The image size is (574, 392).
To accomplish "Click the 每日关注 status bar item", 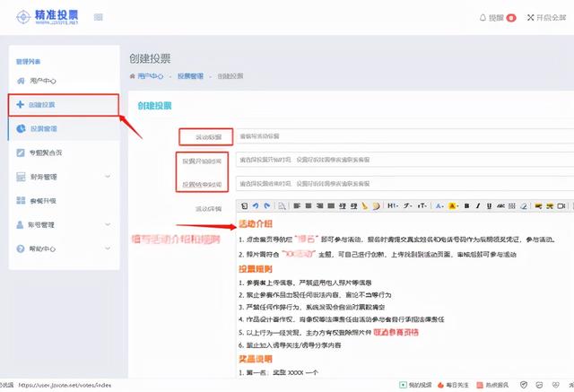I will (x=453, y=385).
